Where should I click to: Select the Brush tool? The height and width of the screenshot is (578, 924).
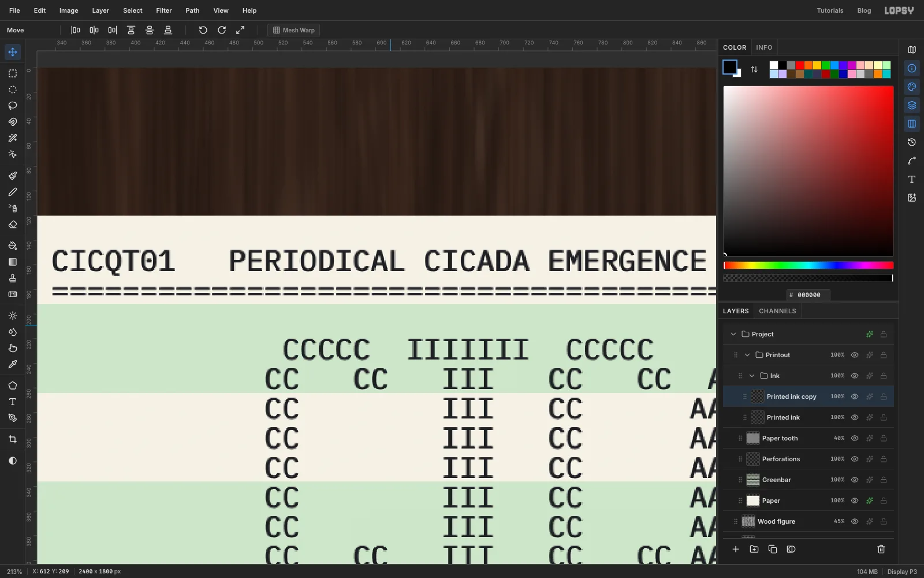click(13, 176)
